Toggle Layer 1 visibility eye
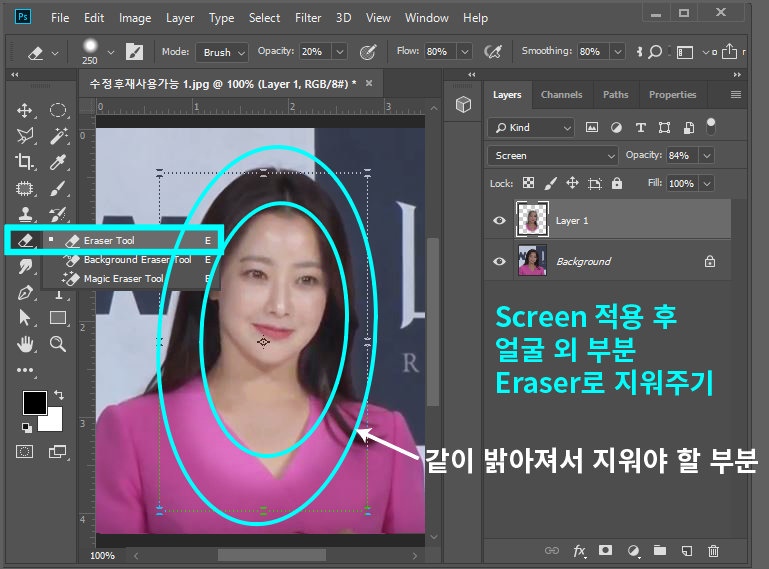 click(499, 220)
